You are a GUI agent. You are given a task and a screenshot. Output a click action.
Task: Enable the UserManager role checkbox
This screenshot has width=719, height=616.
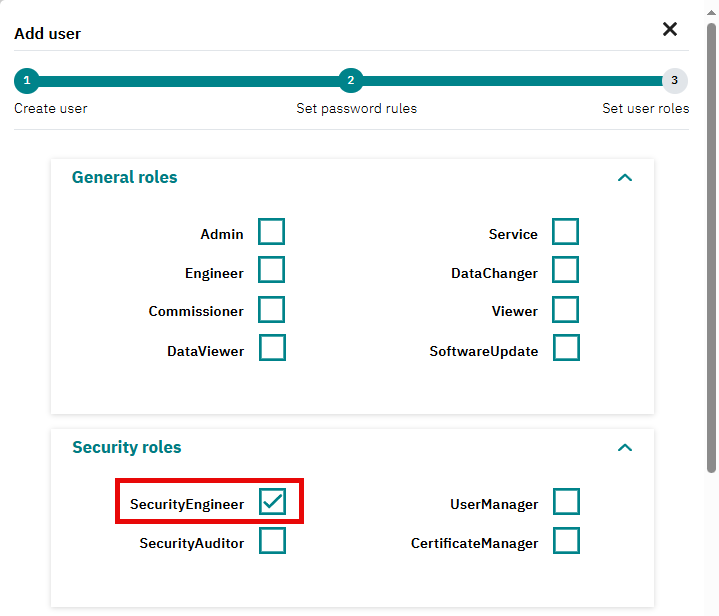(x=566, y=501)
